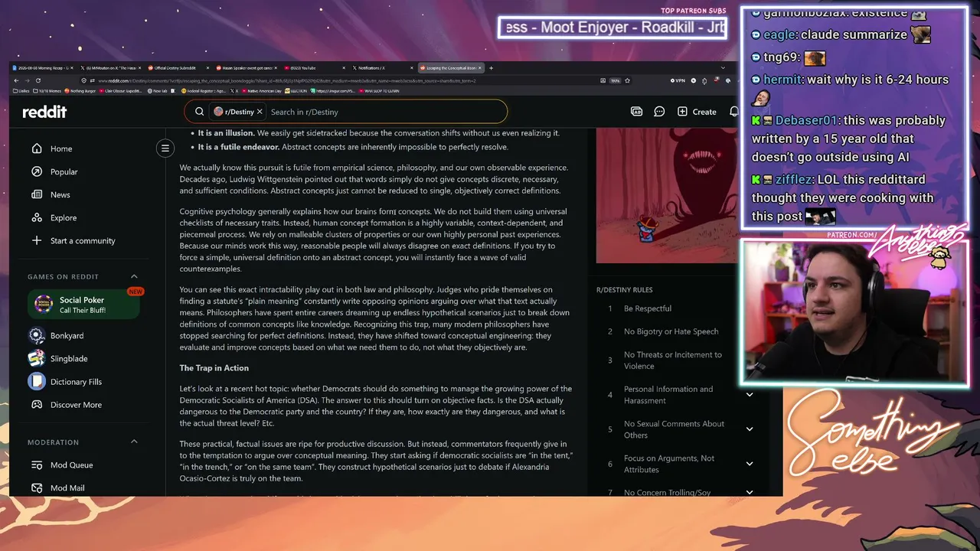Click rule 3 No Threats or Incitement

pos(673,360)
